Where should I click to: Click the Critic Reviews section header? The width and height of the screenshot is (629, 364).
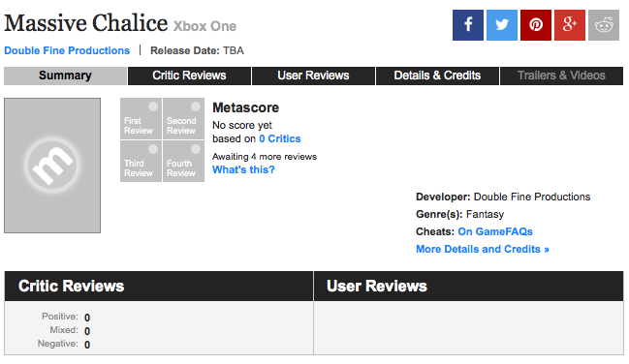click(159, 287)
